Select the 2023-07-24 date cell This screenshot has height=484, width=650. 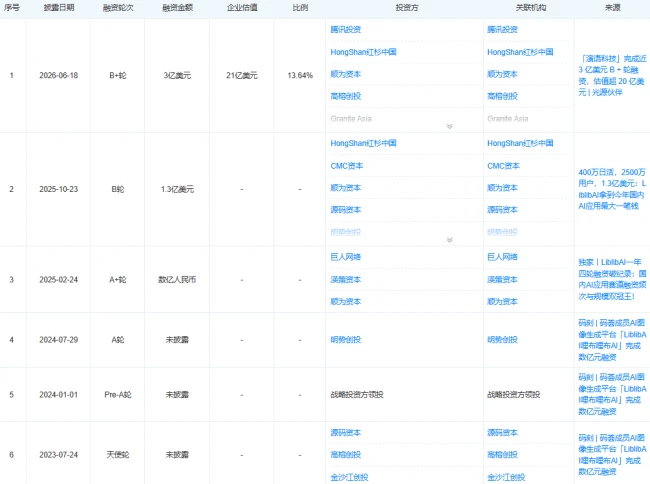pyautogui.click(x=58, y=455)
